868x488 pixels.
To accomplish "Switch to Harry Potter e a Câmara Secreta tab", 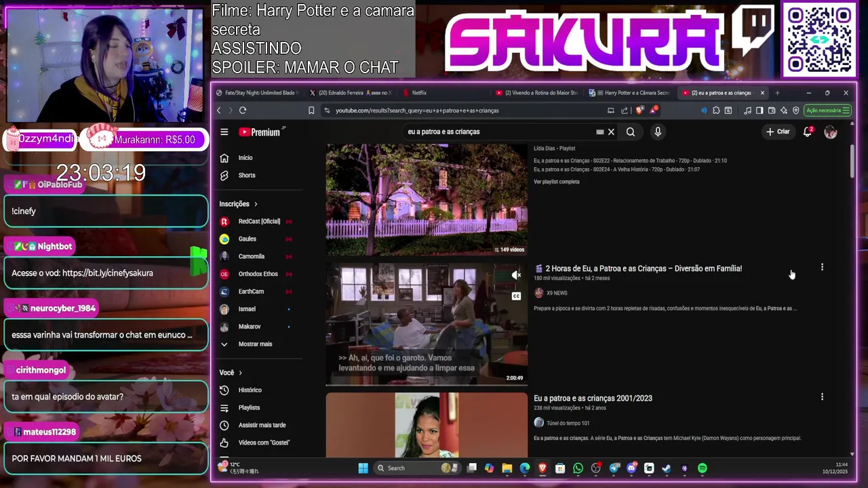I will click(x=630, y=93).
